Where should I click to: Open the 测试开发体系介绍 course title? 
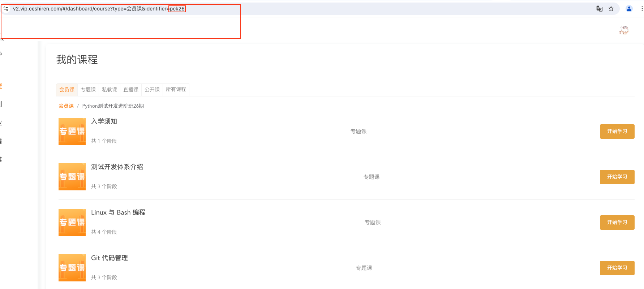[x=117, y=167]
